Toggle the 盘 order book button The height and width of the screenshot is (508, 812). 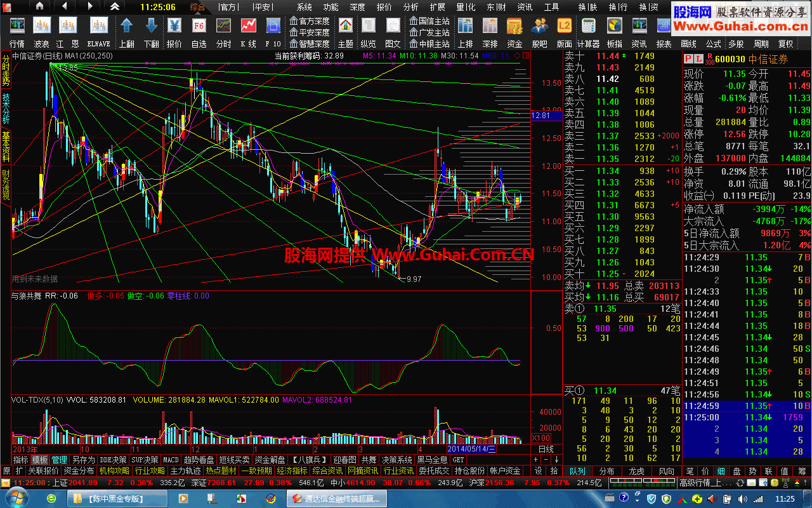pos(737,471)
